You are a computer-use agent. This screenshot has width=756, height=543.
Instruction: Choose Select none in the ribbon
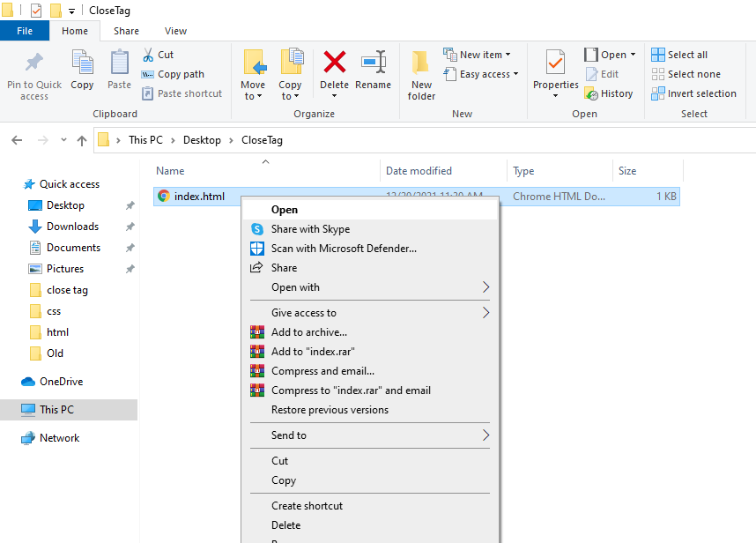(x=686, y=74)
